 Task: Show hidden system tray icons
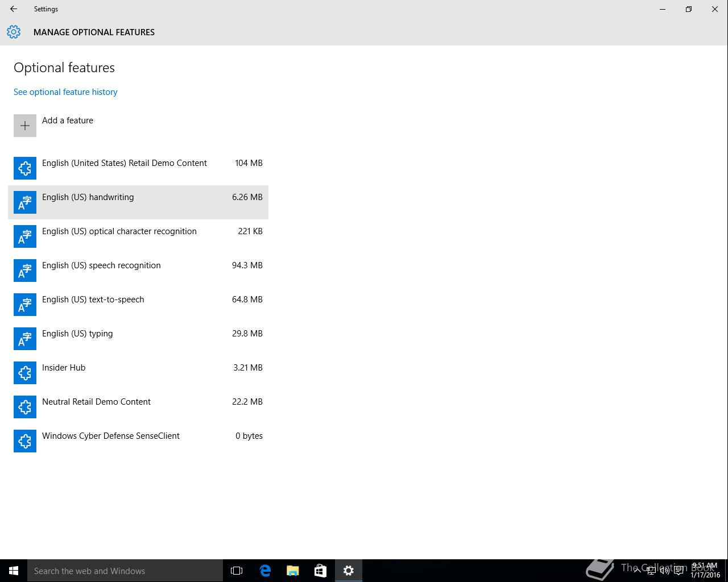click(638, 571)
